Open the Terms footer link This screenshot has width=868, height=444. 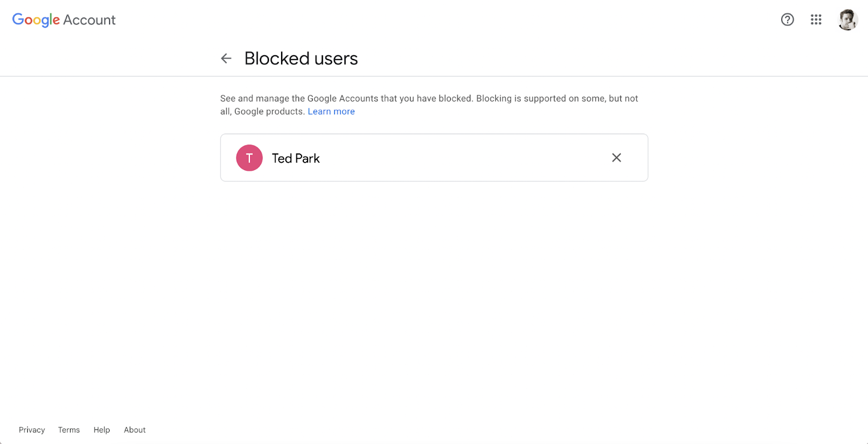point(69,430)
